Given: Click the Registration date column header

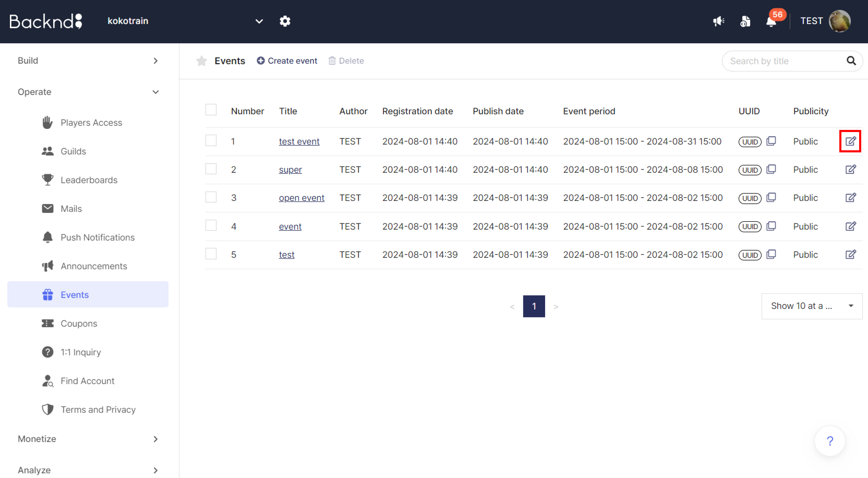Looking at the screenshot, I should [417, 111].
